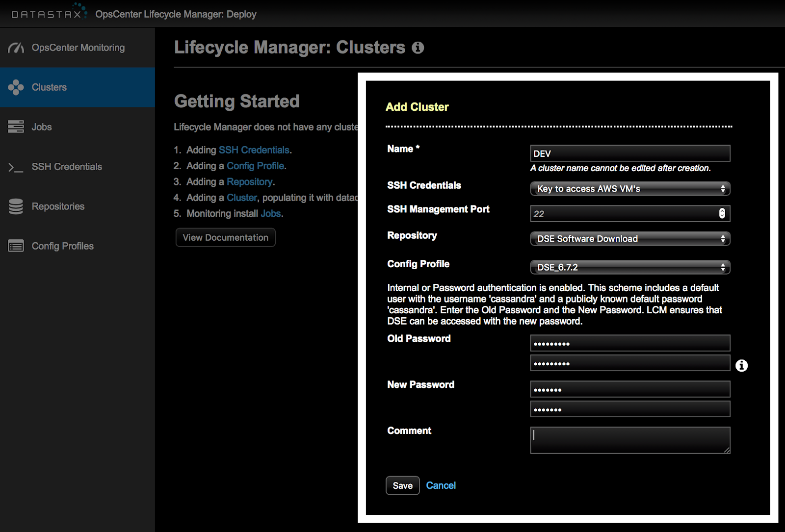Click the SSH Management Port field showing 22
The image size is (785, 532).
coord(630,214)
